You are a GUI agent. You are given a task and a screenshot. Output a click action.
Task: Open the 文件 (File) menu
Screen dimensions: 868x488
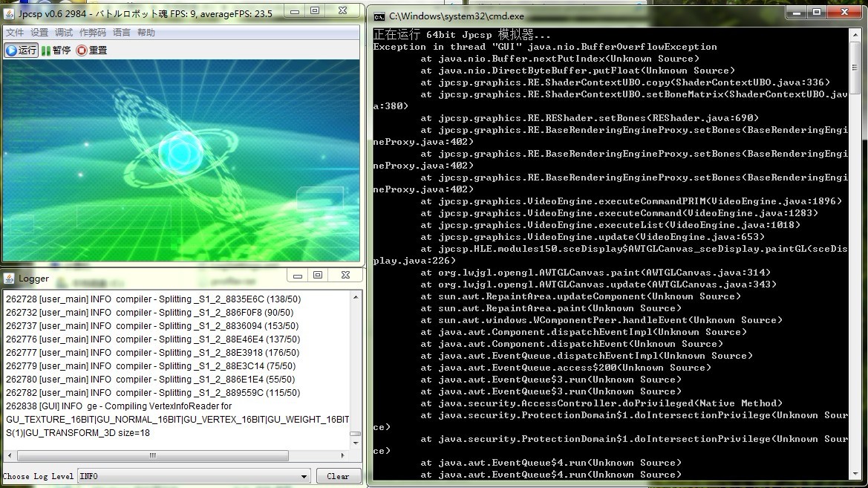pyautogui.click(x=15, y=33)
